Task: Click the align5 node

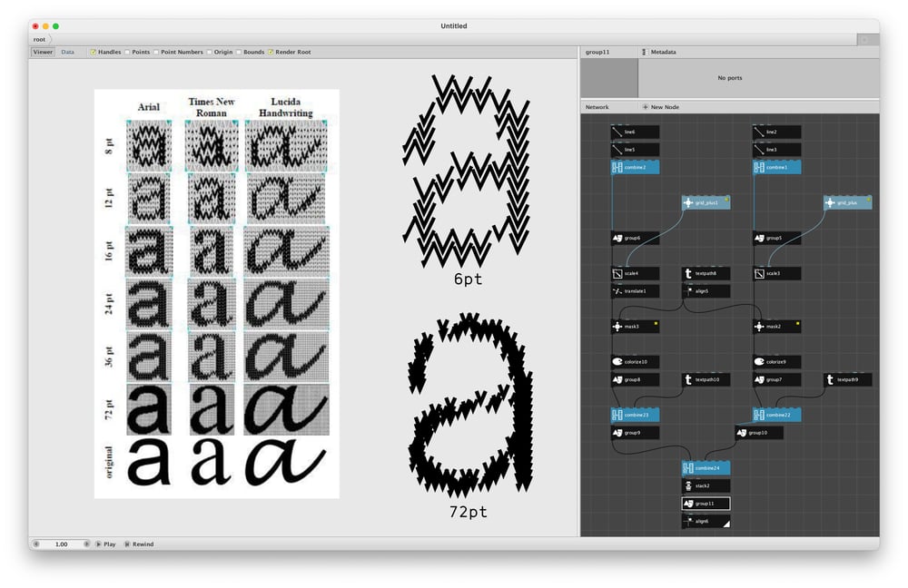Action: pos(706,291)
